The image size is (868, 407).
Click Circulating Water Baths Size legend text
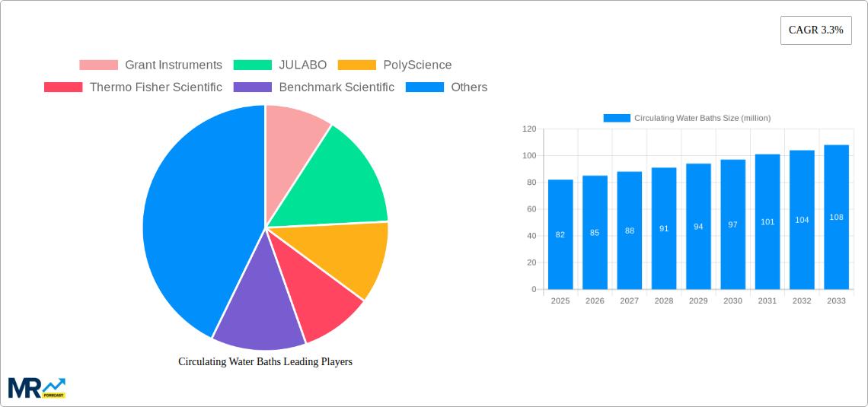[x=703, y=119]
